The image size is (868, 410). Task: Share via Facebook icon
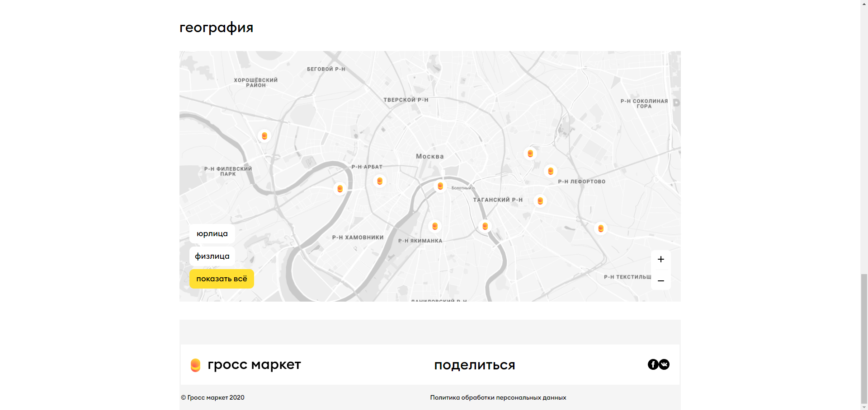tap(653, 364)
